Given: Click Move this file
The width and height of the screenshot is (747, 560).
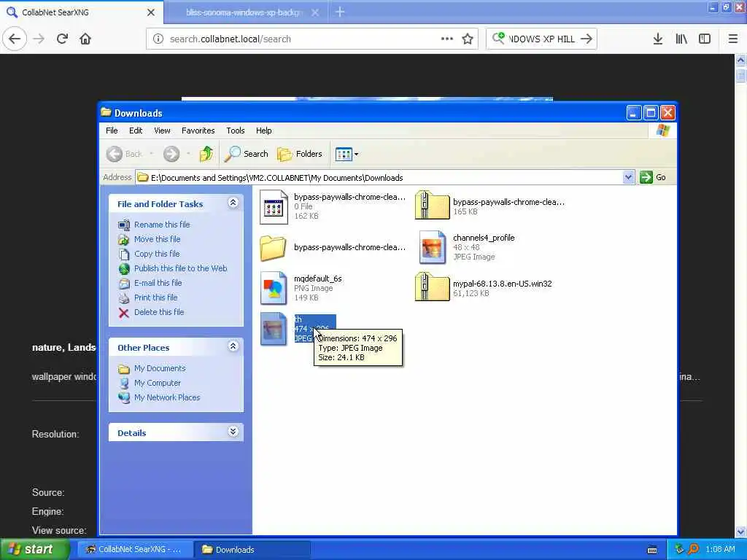Looking at the screenshot, I should [158, 239].
